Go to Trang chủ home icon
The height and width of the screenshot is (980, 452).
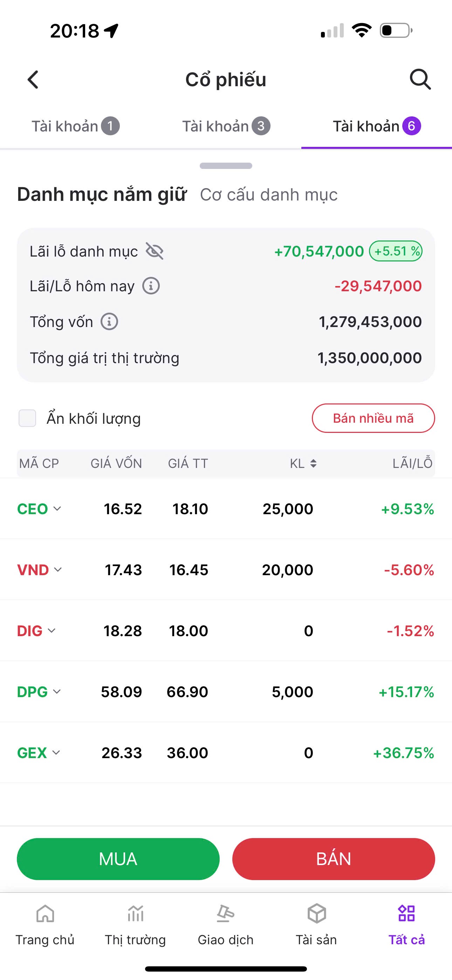click(45, 914)
